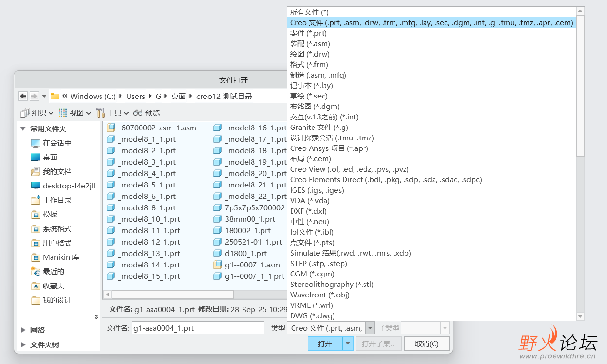Open the 工具 (Tools) hammer menu
Image resolution: width=607 pixels, height=364 pixels.
point(112,113)
